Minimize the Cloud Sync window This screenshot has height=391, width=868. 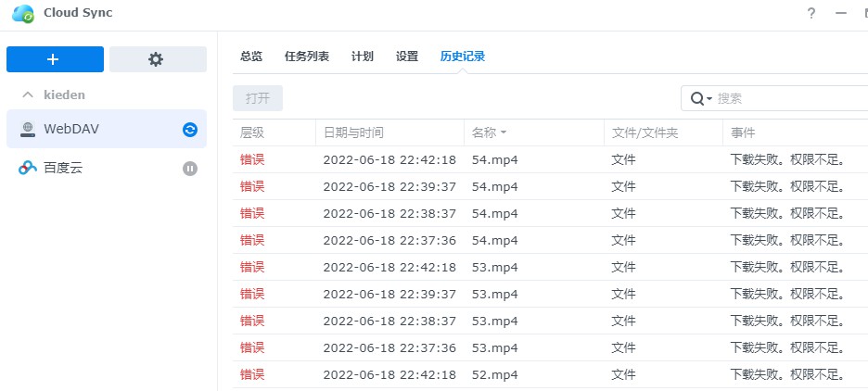pyautogui.click(x=841, y=13)
